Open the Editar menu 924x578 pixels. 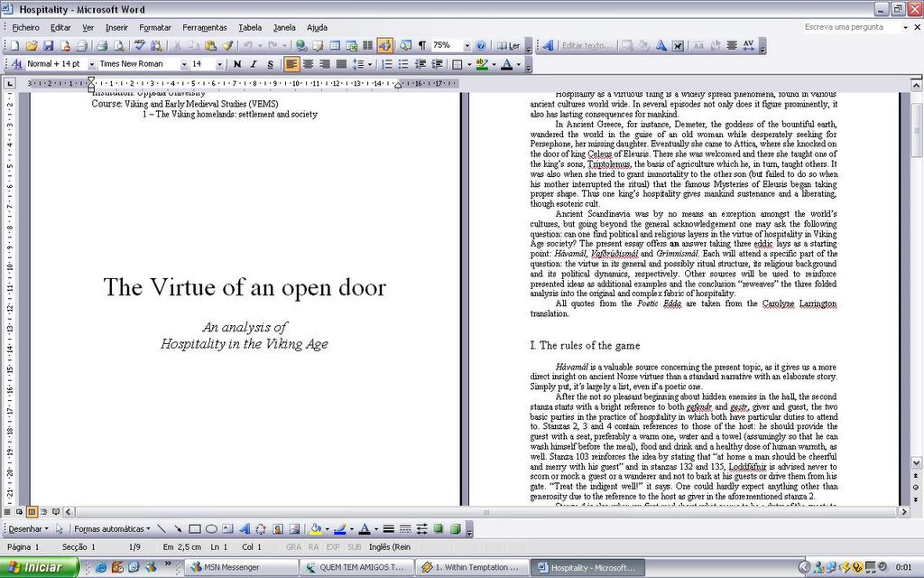click(60, 27)
